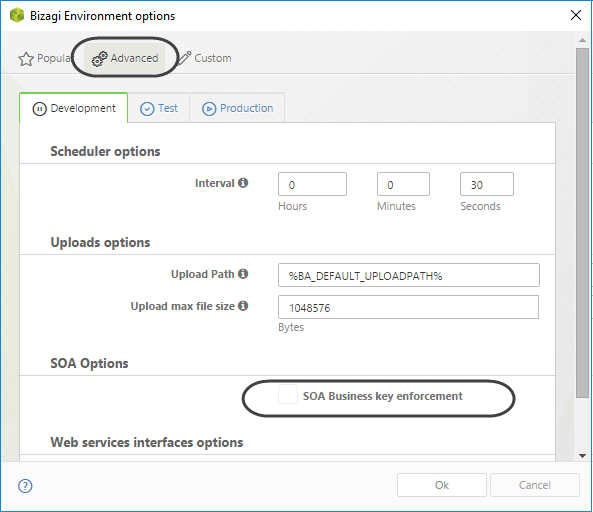Dismiss dialog with Cancel button

click(x=535, y=485)
